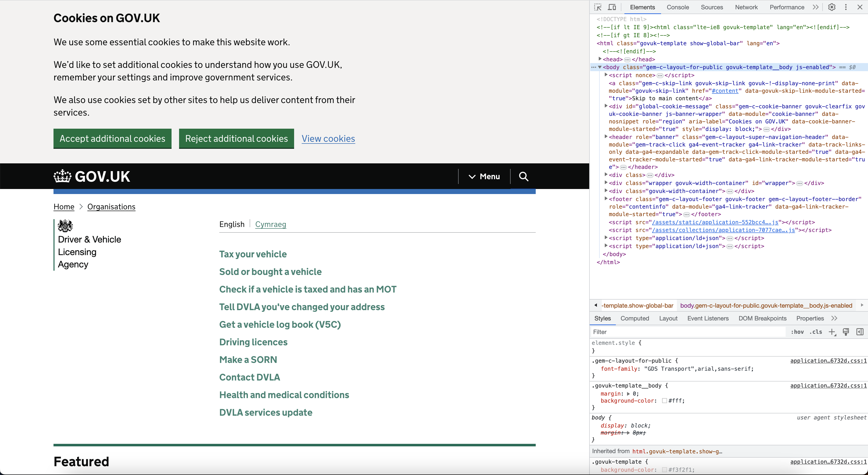Image resolution: width=868 pixels, height=475 pixels.
Task: Open the Layout tab
Action: point(668,318)
